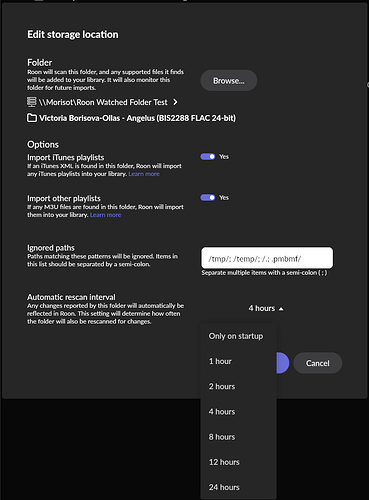Open Learn more link for M3U playlists

[105, 215]
